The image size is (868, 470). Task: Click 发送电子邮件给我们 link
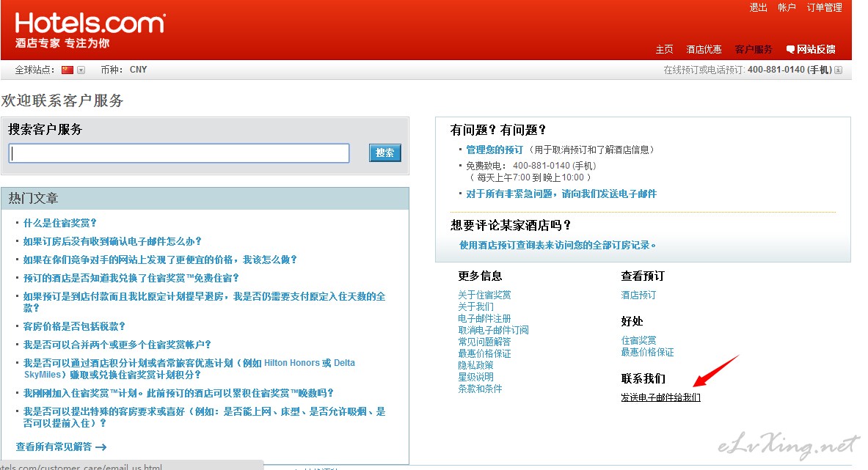(660, 397)
